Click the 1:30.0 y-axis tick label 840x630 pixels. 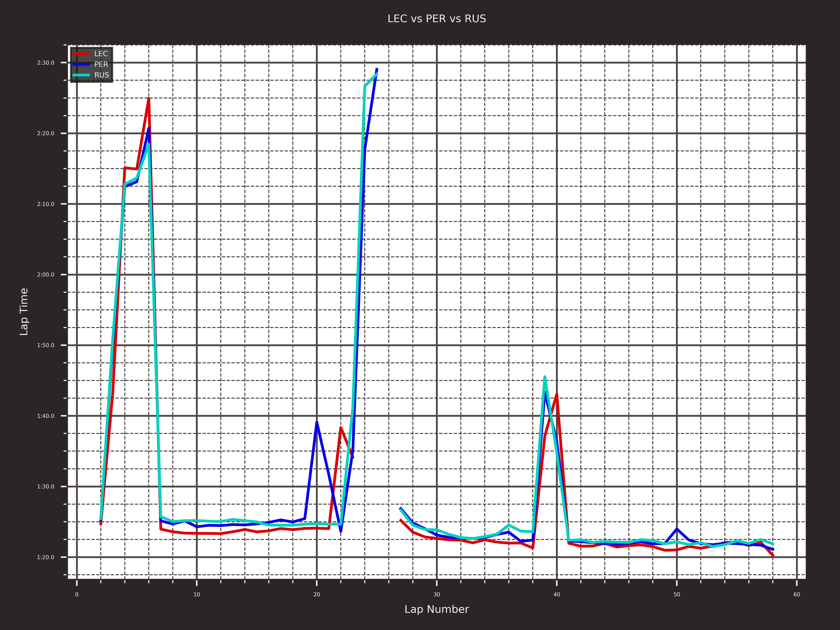click(45, 487)
